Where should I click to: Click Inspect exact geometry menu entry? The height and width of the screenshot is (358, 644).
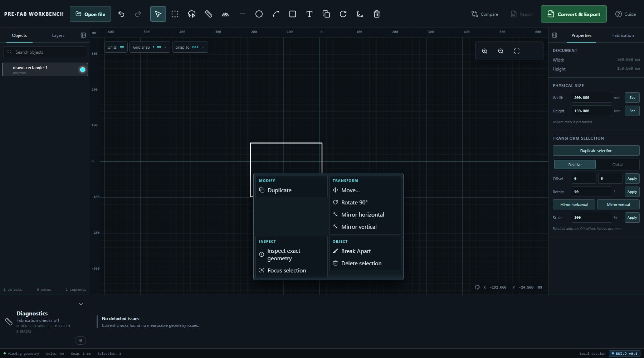tap(292, 255)
